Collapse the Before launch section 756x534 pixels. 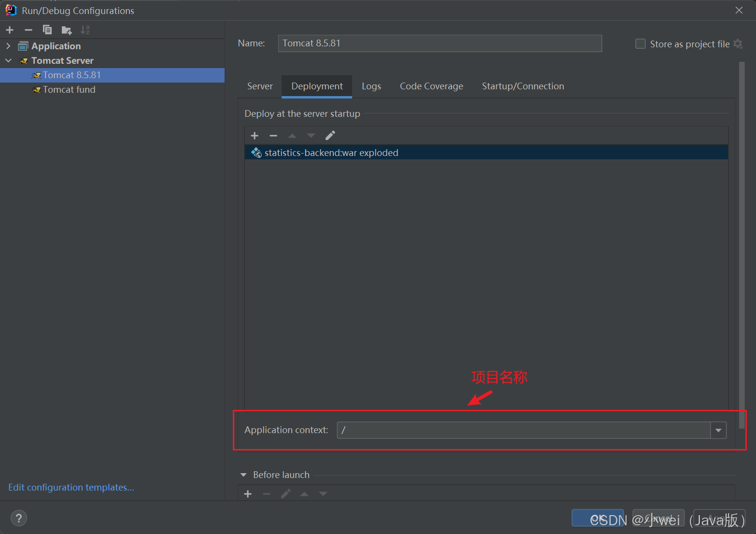[243, 475]
